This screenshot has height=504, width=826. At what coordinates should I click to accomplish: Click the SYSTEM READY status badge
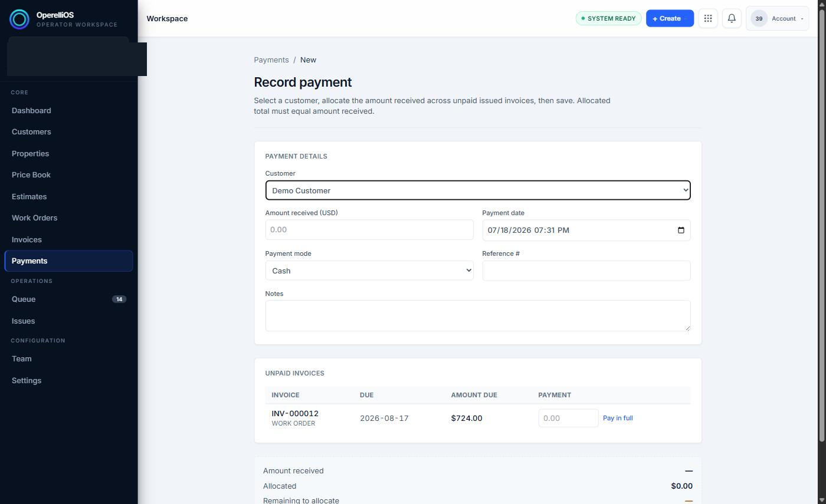tap(608, 18)
